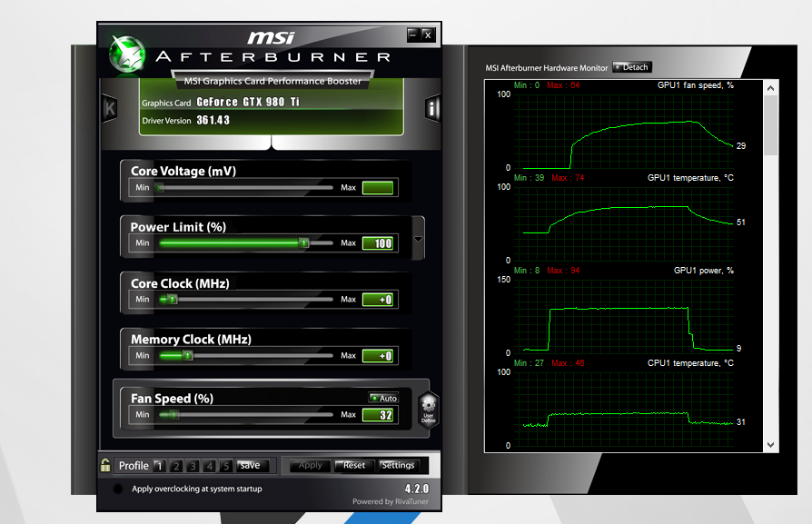The image size is (812, 524).
Task: Click the Powered by RivaTuner text
Action: [391, 501]
